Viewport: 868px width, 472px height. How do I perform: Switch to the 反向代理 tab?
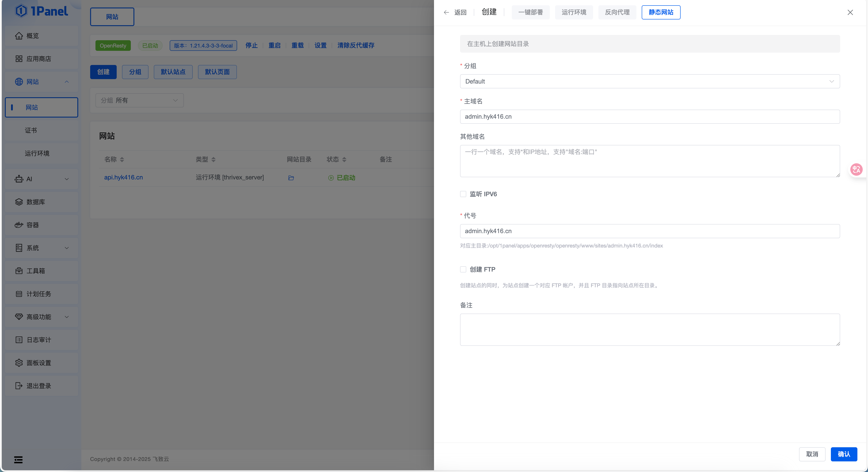617,12
